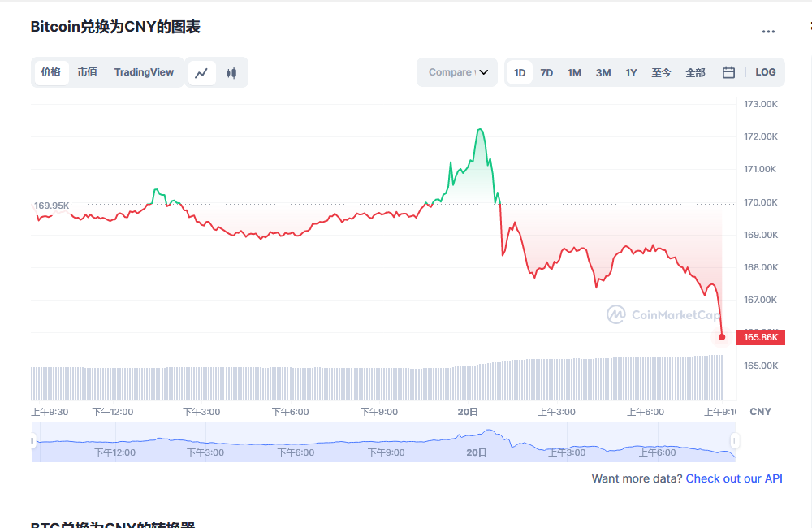This screenshot has height=528, width=812.
Task: Toggle LOG scale on the chart
Action: (765, 72)
